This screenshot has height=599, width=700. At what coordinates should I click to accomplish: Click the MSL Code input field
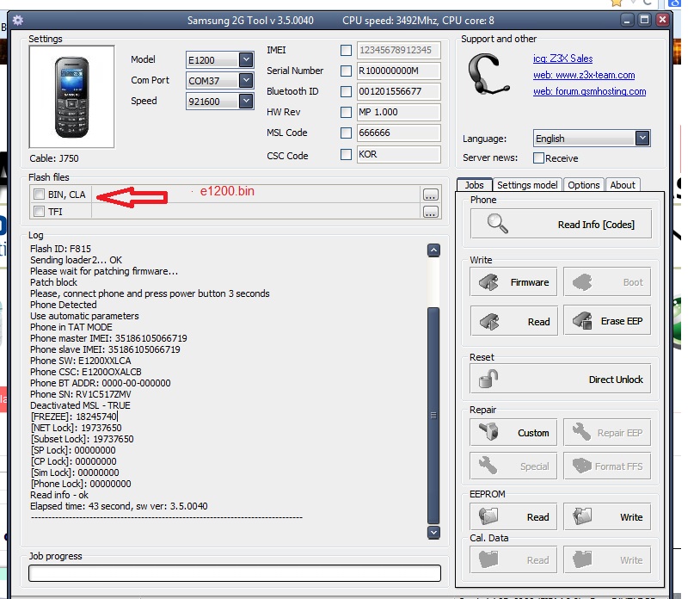[x=398, y=133]
